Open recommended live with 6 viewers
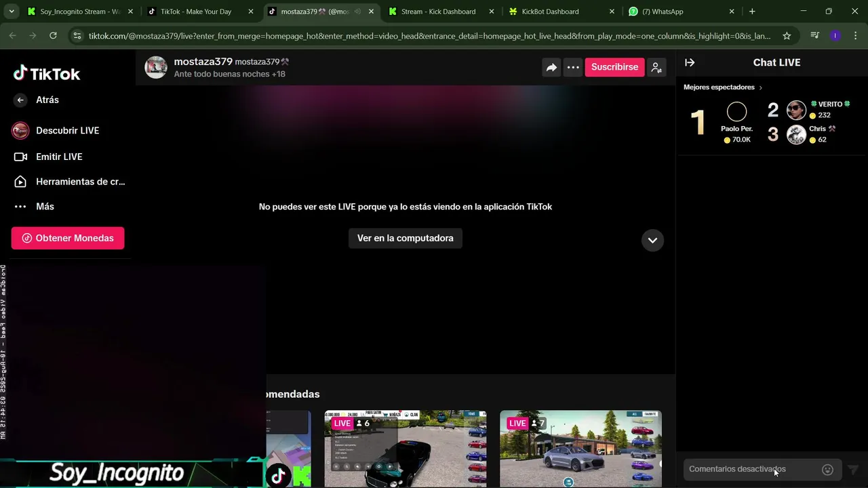Image resolution: width=868 pixels, height=488 pixels. click(x=406, y=449)
